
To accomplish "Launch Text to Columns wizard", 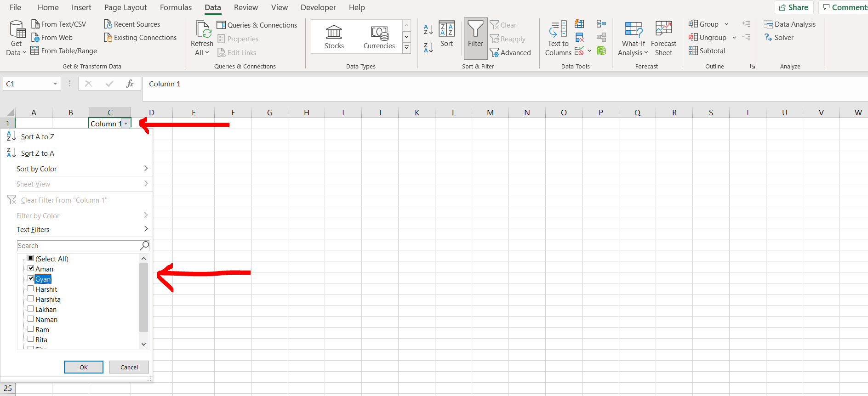I will (x=558, y=39).
